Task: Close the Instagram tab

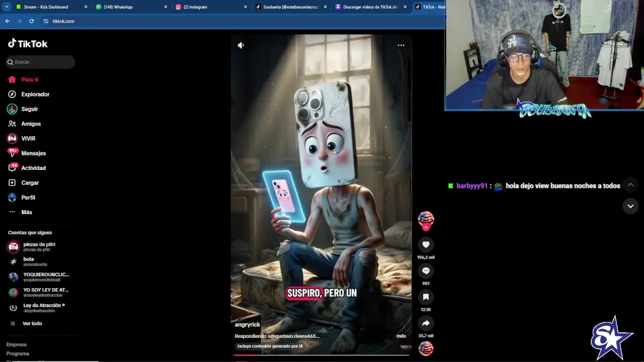Action: click(246, 7)
